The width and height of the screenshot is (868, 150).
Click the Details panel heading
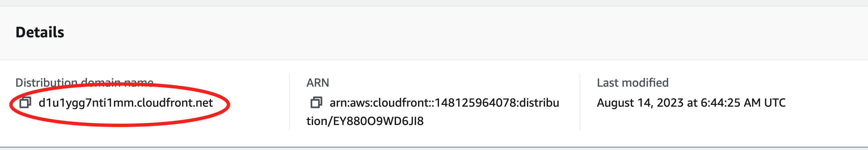pyautogui.click(x=40, y=32)
